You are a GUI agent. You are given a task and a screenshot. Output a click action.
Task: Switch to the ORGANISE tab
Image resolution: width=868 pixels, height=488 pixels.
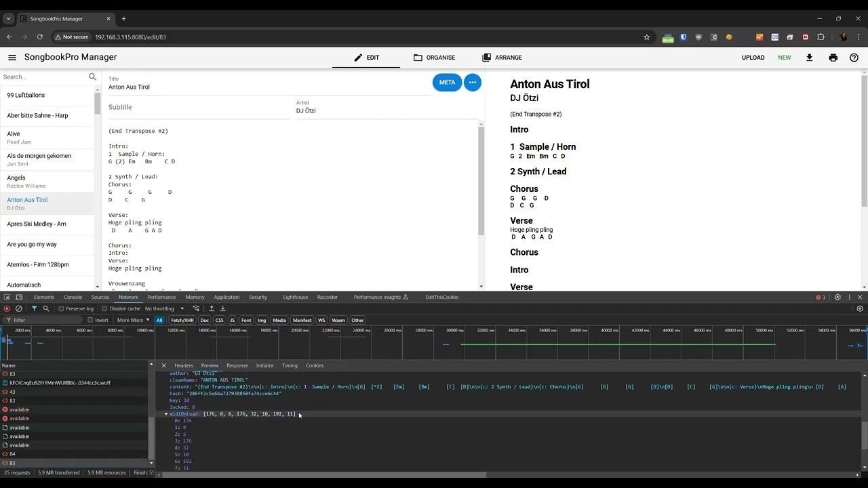[435, 58]
